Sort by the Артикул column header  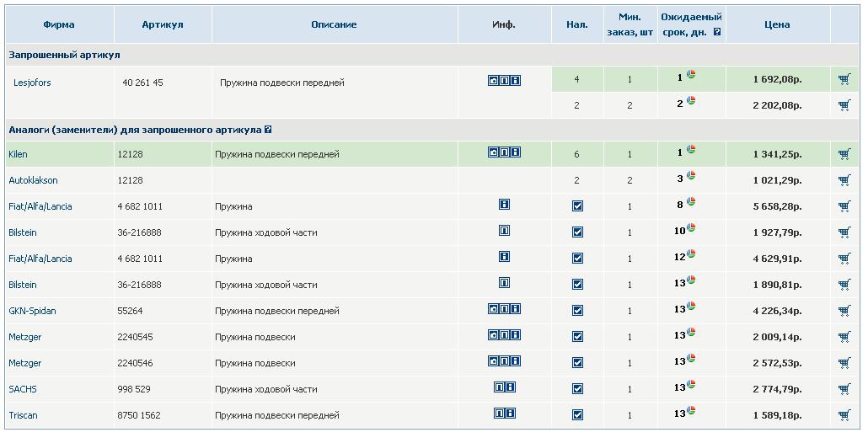point(162,24)
